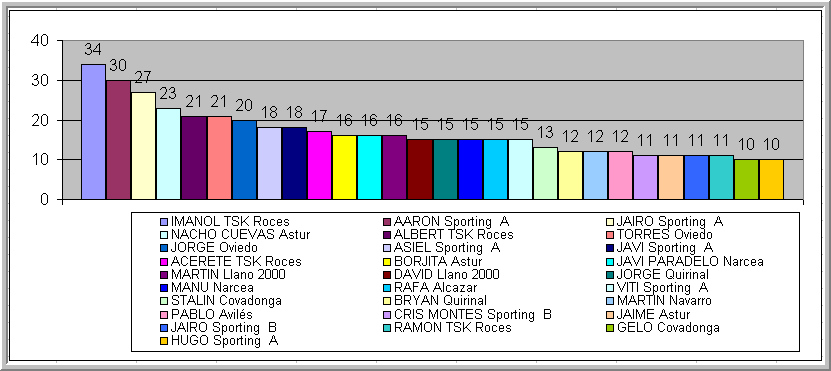Click the orange bar valued 10
This screenshot has height=371, width=831.
pos(771,180)
